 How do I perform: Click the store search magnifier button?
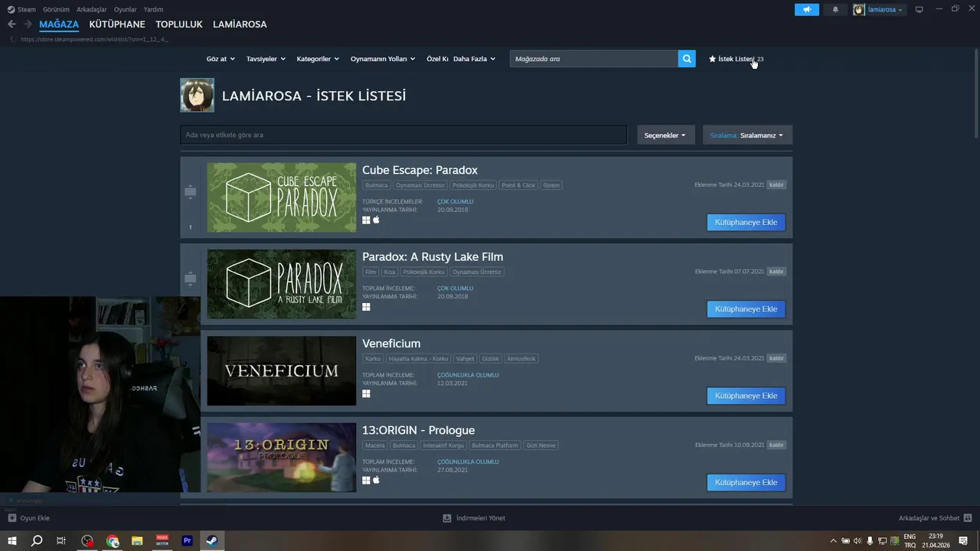tap(687, 59)
